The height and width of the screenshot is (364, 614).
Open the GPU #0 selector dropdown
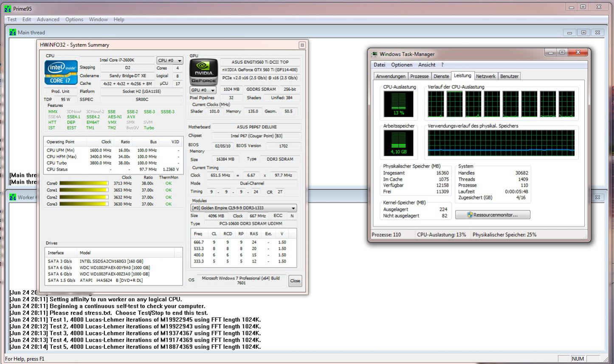[203, 90]
